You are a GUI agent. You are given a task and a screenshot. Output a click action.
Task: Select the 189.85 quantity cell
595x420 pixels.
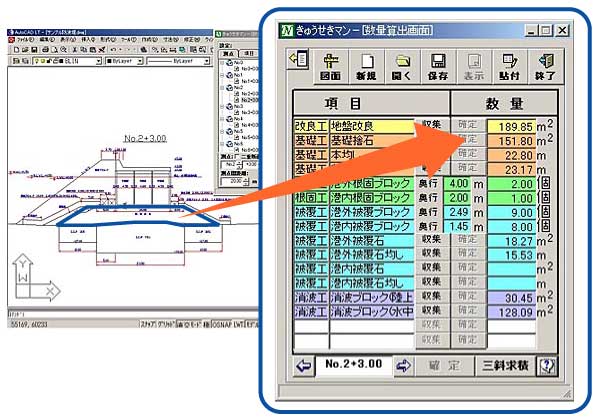tap(511, 126)
